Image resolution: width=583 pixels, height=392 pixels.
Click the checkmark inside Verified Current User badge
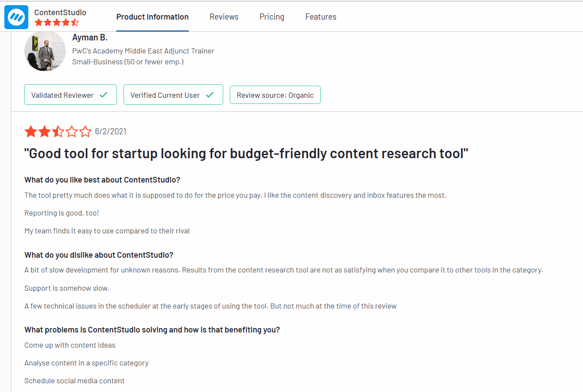tap(210, 94)
